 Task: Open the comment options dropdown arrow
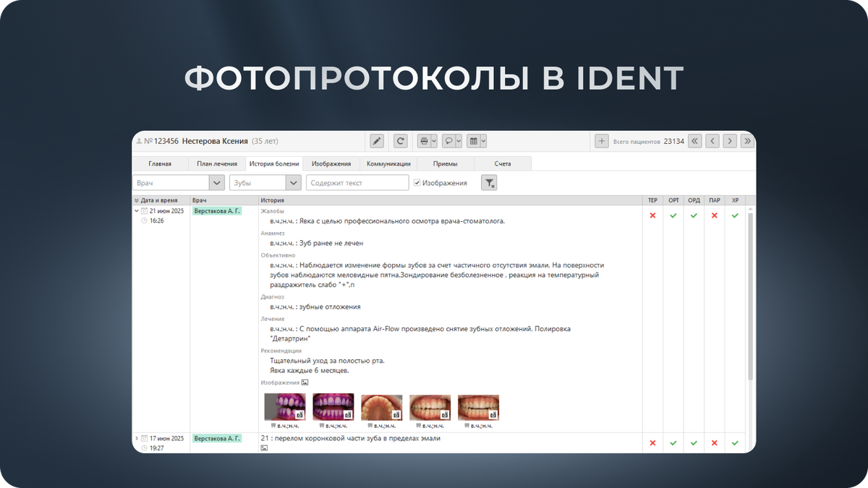pyautogui.click(x=459, y=141)
